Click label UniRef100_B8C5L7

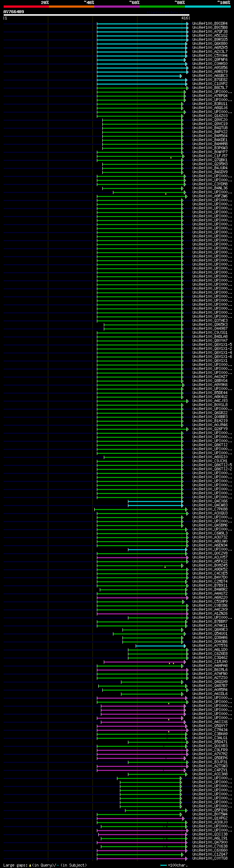tap(210, 88)
